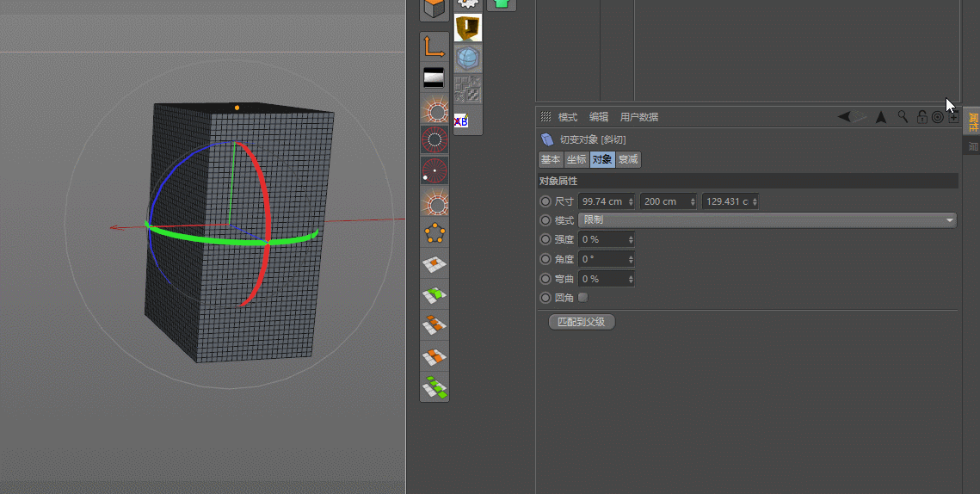Open the 用户数据 menu

point(638,117)
